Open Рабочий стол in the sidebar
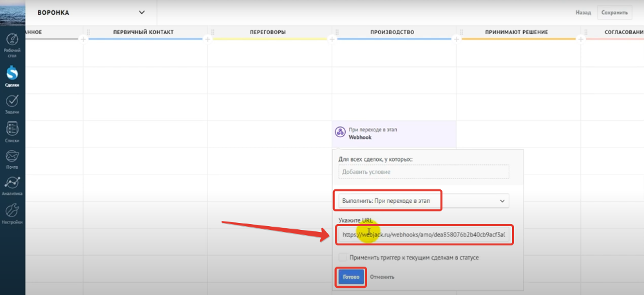The image size is (644, 295). (x=12, y=45)
